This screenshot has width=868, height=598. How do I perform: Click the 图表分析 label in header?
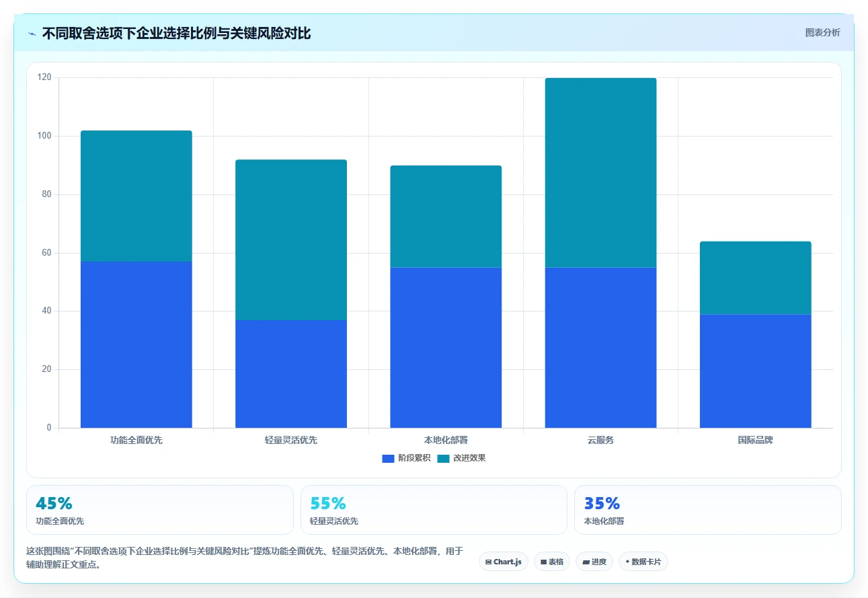point(822,32)
